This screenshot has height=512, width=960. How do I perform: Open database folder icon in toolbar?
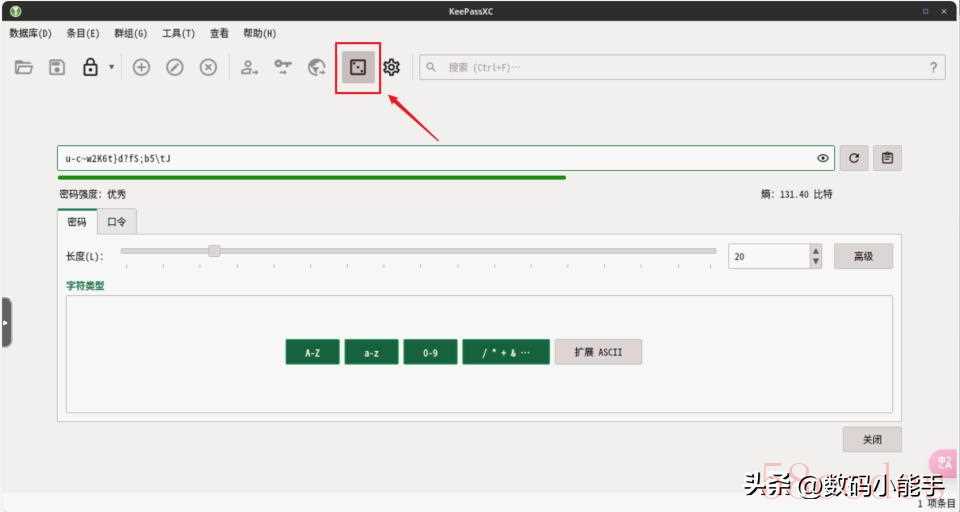click(x=24, y=68)
